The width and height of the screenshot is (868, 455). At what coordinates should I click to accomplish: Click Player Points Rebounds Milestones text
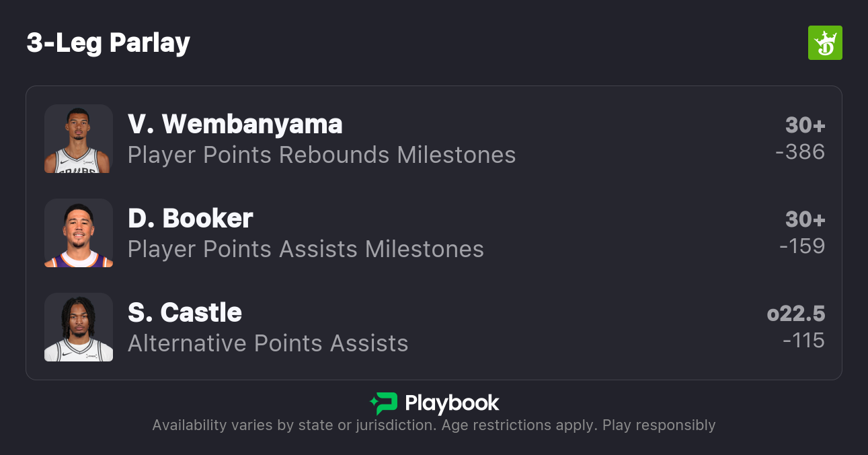point(321,155)
